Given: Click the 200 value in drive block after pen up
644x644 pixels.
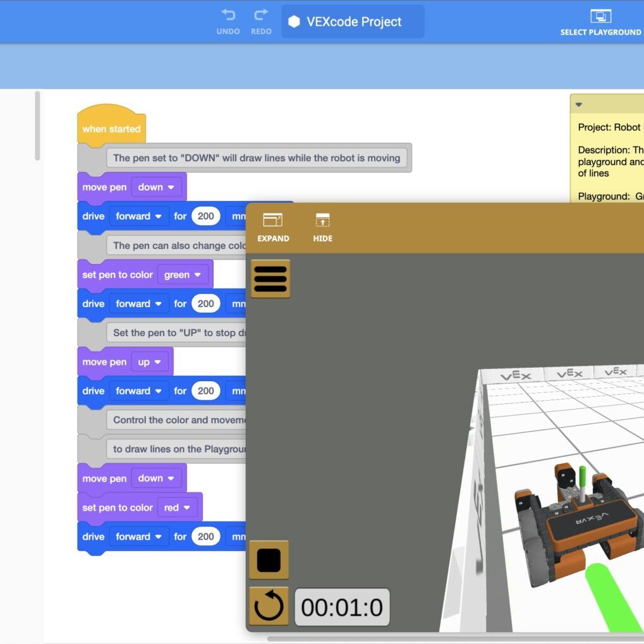Looking at the screenshot, I should (x=206, y=391).
